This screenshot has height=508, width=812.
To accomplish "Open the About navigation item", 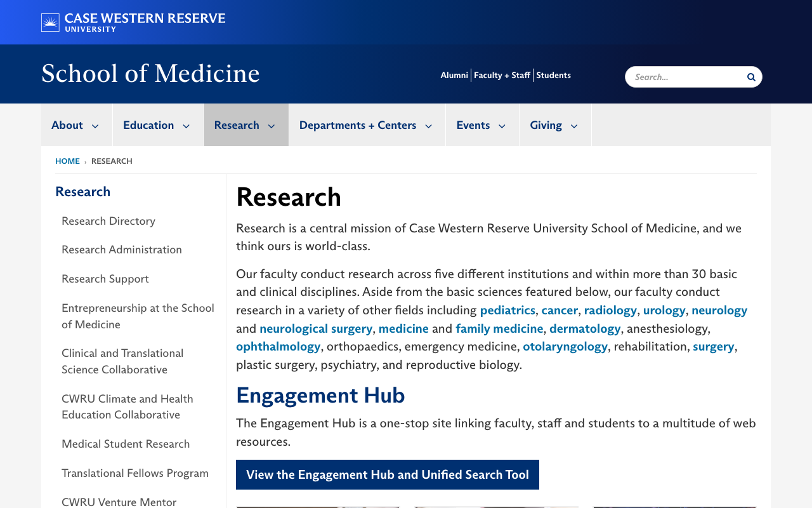I will click(67, 125).
